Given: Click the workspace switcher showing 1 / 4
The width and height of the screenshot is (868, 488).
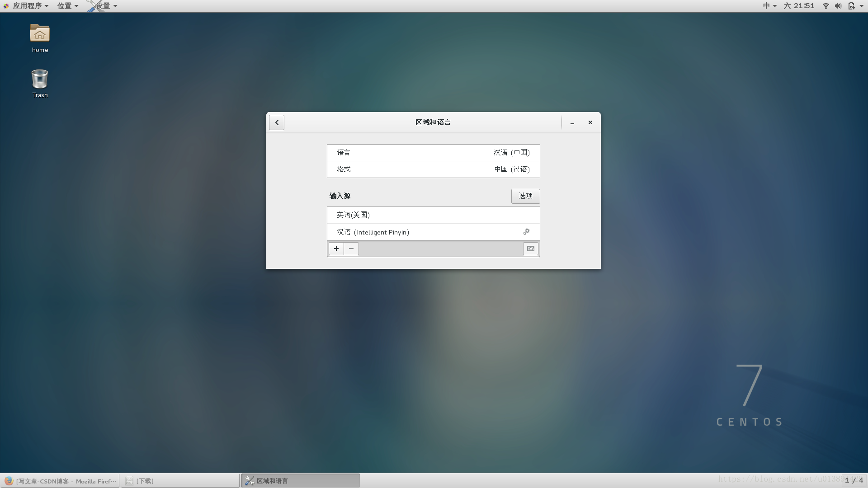Looking at the screenshot, I should (x=854, y=481).
